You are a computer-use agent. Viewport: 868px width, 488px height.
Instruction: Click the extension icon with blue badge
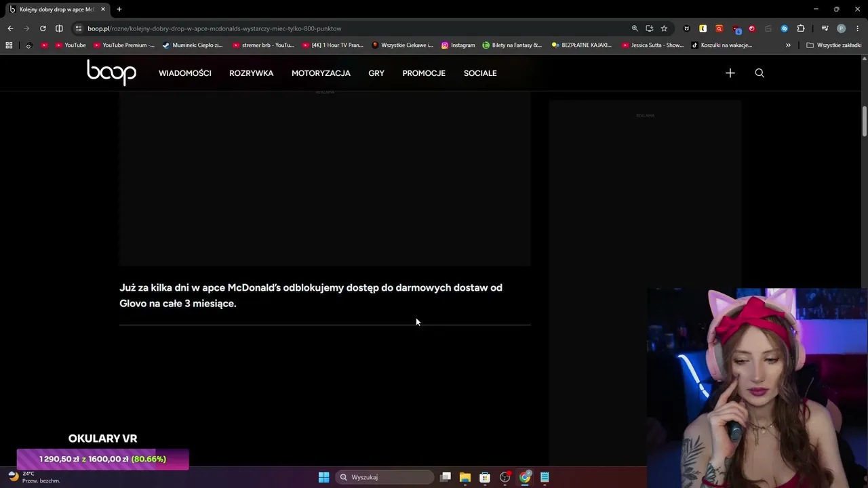(736, 28)
